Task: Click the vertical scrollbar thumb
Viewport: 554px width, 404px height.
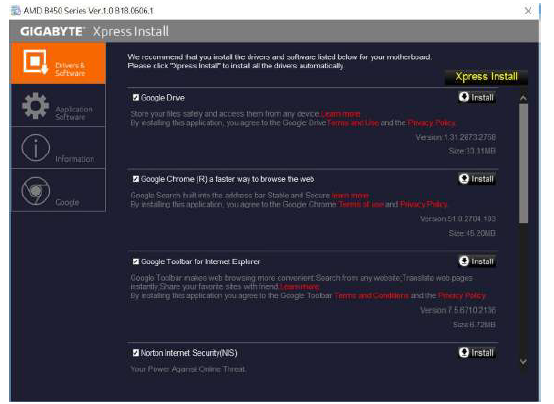Action: tap(523, 163)
